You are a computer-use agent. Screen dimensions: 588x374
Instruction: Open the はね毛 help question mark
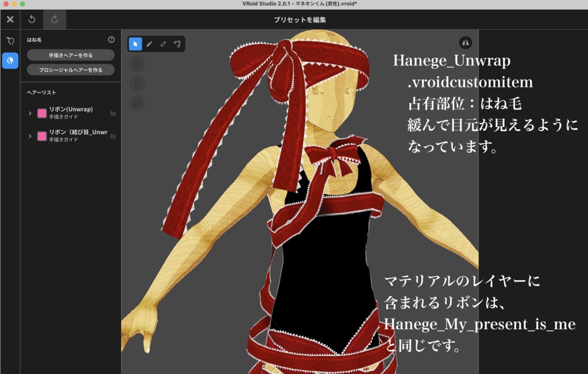click(111, 40)
